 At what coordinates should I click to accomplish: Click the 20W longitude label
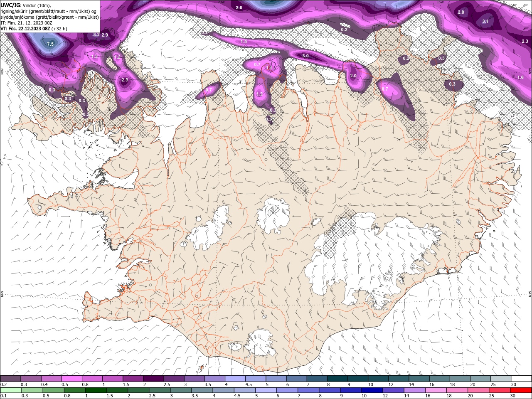221,2
